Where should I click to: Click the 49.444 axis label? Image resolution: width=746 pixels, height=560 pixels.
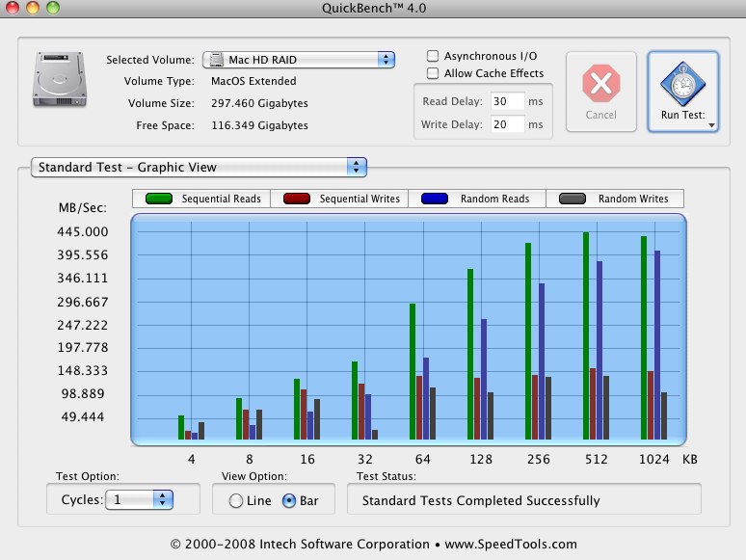(x=83, y=416)
